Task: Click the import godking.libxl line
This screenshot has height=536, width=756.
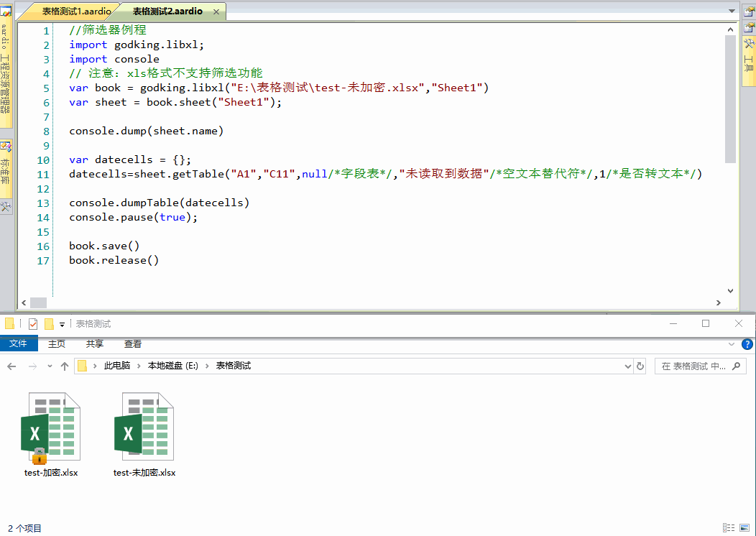Action: click(x=137, y=45)
